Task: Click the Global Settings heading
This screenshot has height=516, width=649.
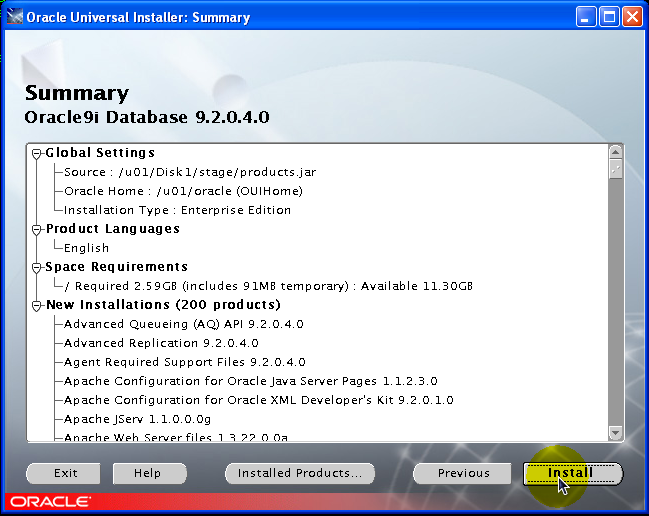Action: pyautogui.click(x=100, y=153)
